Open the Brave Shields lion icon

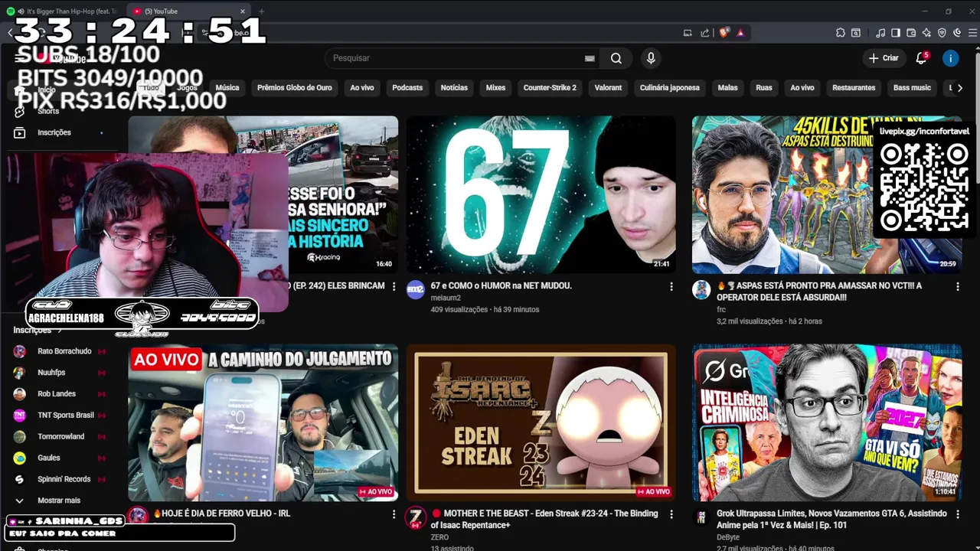(x=724, y=33)
